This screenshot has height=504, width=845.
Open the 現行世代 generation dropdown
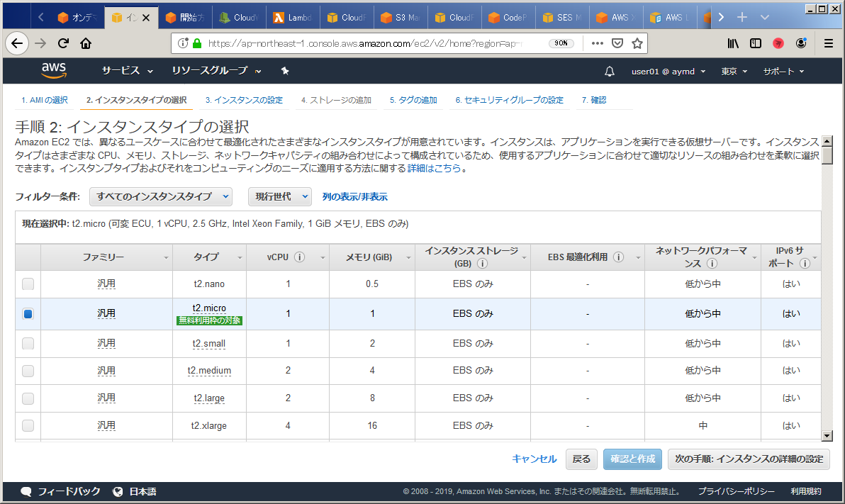pyautogui.click(x=280, y=197)
